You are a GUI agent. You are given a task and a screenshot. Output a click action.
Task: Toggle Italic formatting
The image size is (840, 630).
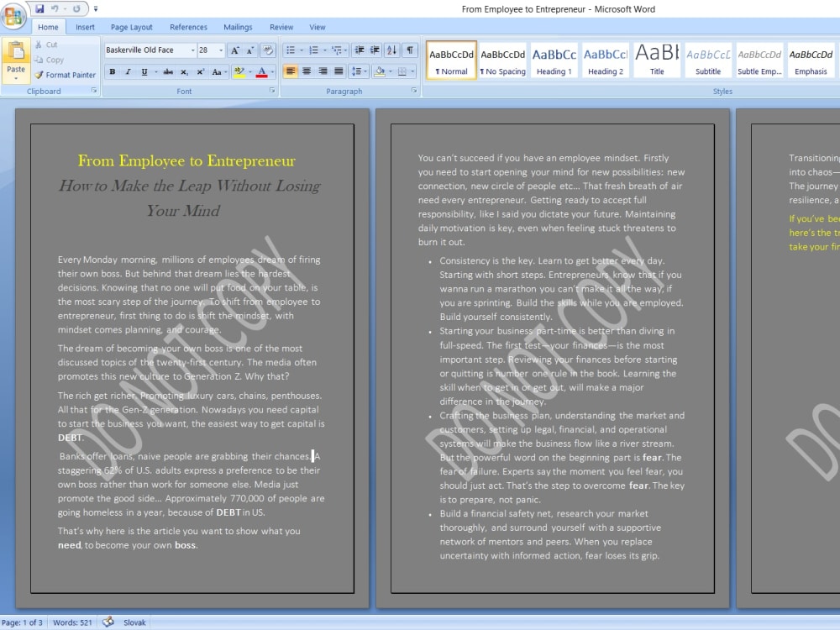point(128,71)
